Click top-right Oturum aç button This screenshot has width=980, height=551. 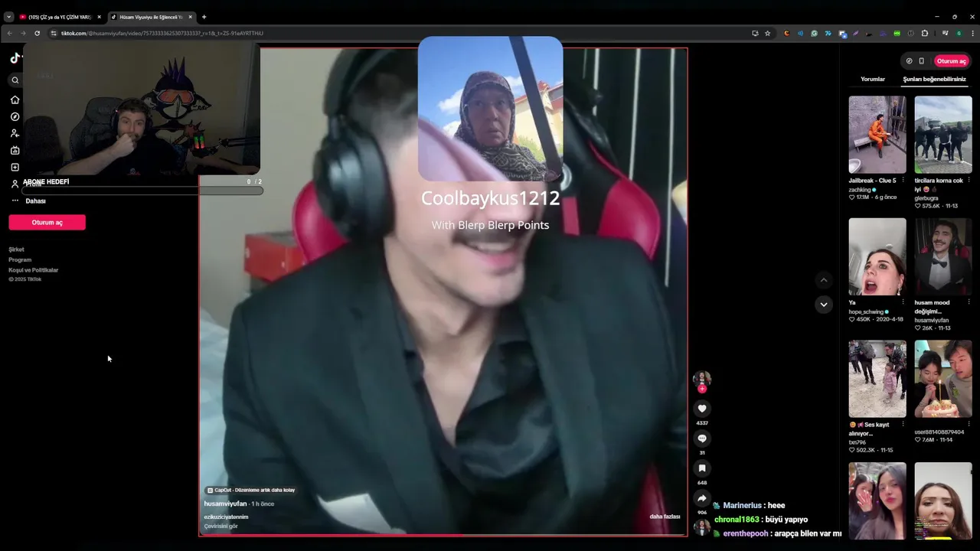[x=952, y=61]
